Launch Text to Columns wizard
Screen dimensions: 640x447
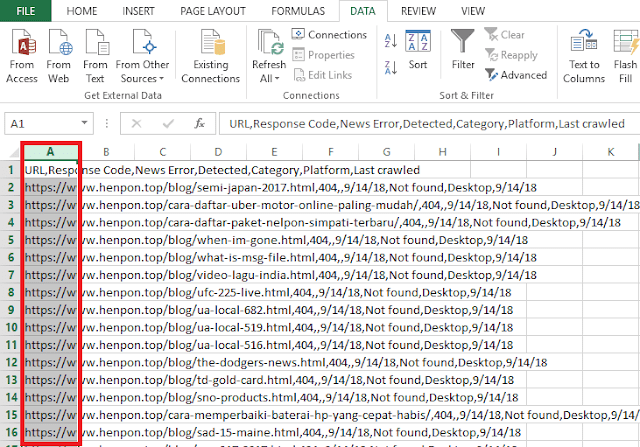[x=584, y=56]
